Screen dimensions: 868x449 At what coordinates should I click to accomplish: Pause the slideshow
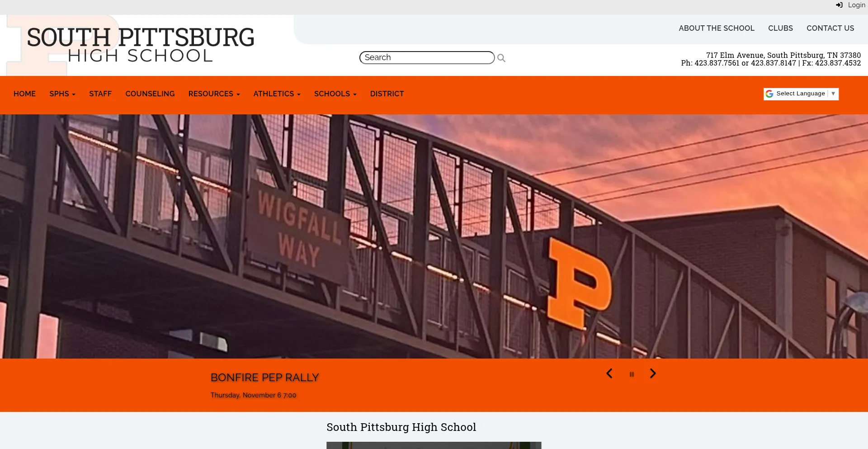click(632, 374)
